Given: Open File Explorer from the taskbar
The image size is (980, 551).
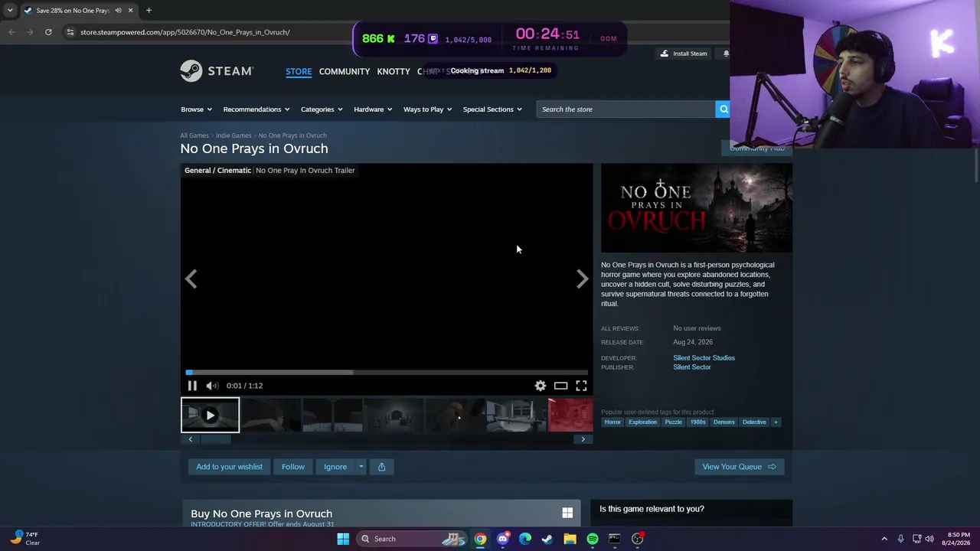Looking at the screenshot, I should [570, 539].
